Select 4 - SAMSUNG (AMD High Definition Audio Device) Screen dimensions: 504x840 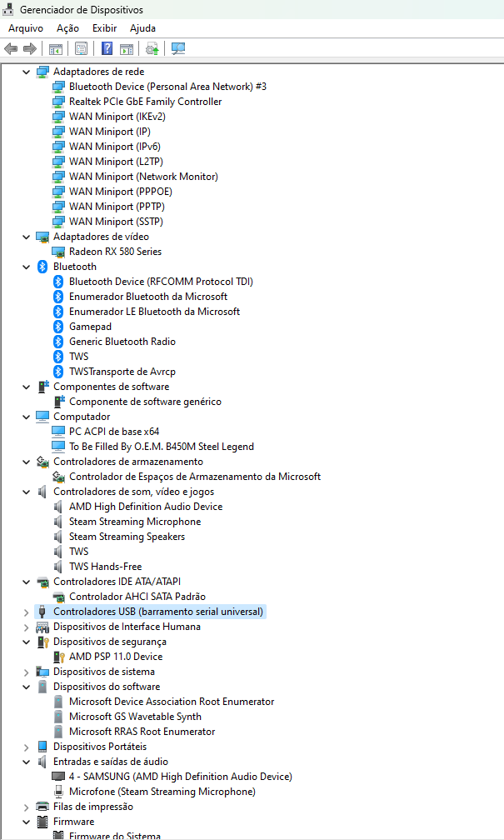181,777
